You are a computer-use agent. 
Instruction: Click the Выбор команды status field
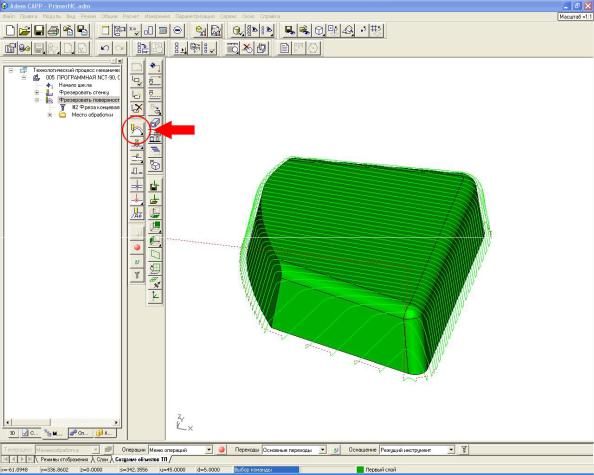pos(266,470)
